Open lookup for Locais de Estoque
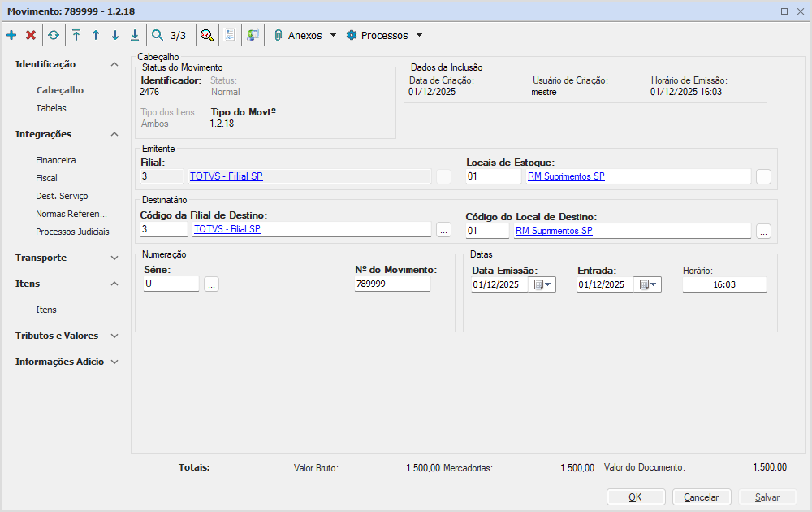 [x=763, y=176]
